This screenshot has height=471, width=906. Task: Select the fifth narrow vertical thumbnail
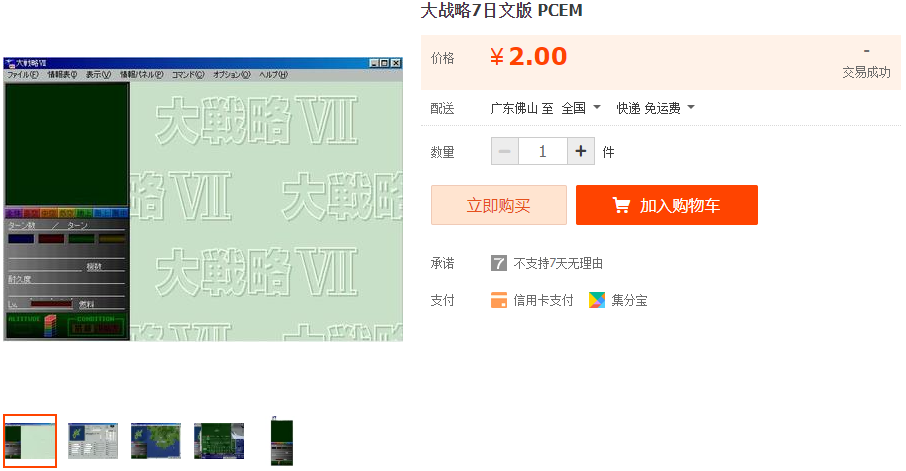tap(283, 441)
